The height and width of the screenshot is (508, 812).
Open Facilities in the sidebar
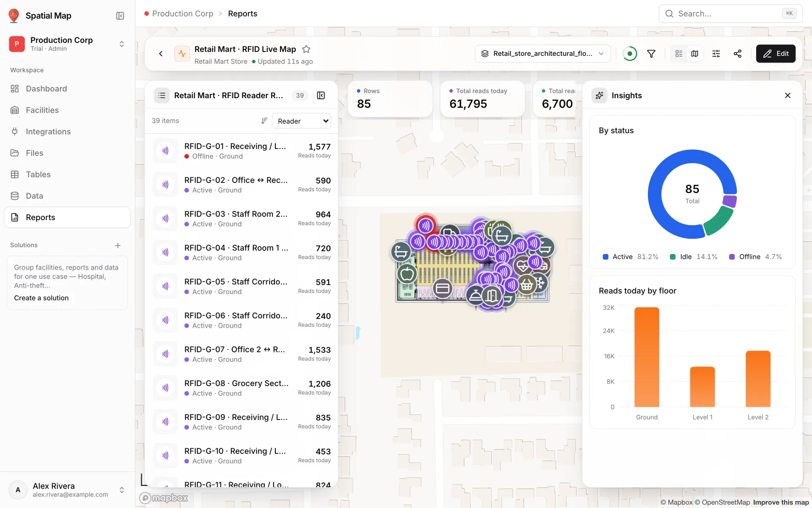68,110
